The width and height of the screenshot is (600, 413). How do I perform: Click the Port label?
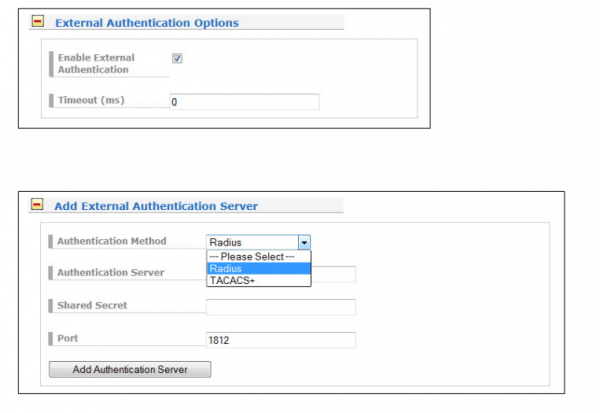[67, 338]
